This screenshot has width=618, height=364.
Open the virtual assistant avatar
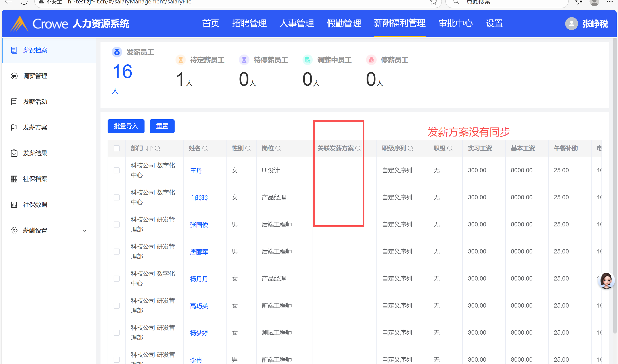click(606, 280)
